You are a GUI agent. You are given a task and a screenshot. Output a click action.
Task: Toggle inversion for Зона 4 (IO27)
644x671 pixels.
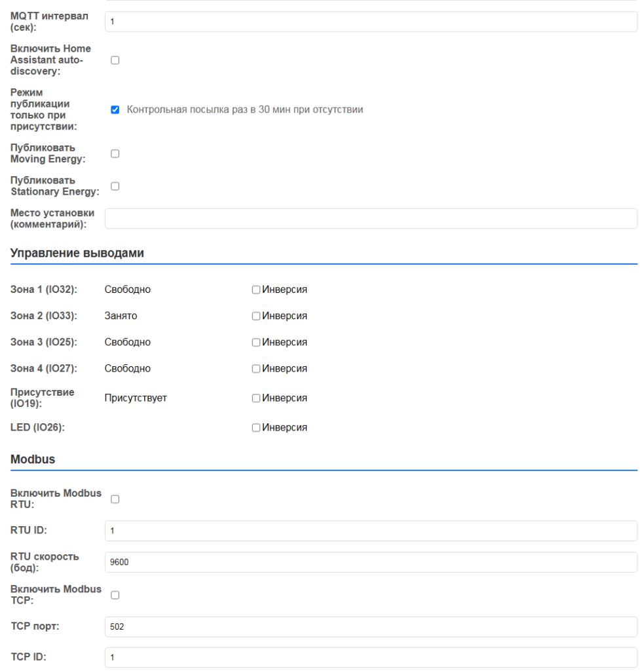click(x=256, y=369)
